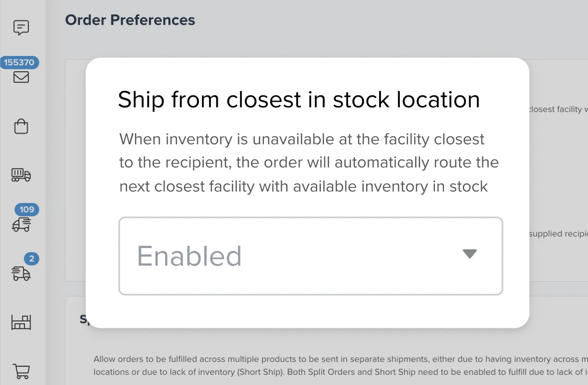Screen dimensions: 588x385
Task: Select the express truck icon with 2 badge
Action: (20, 274)
